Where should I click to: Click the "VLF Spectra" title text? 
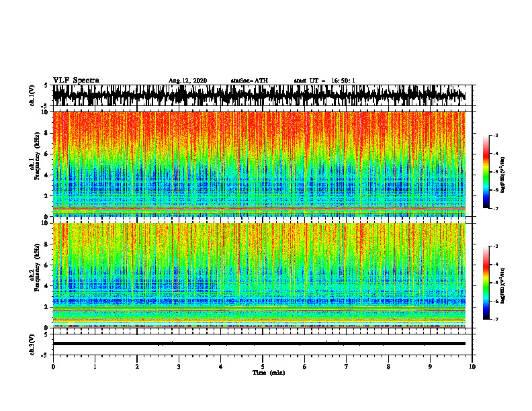[77, 81]
